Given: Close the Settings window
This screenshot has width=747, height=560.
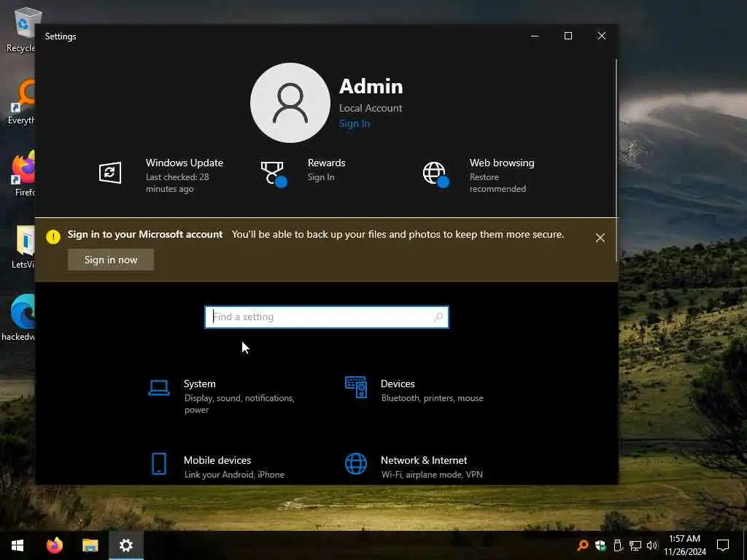Looking at the screenshot, I should [602, 36].
